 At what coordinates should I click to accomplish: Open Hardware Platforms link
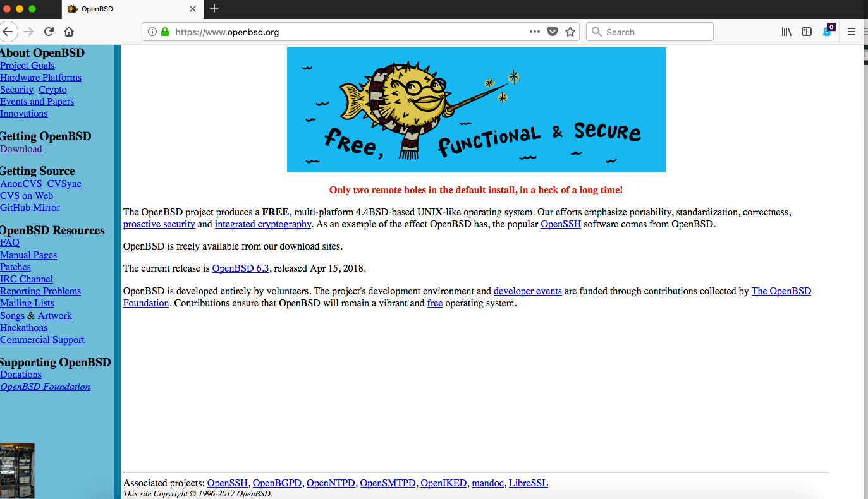pyautogui.click(x=40, y=78)
